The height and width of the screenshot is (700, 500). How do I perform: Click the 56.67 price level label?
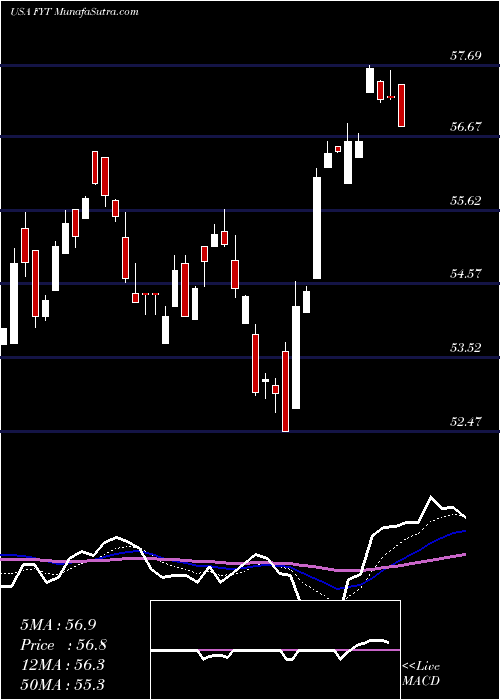pyautogui.click(x=466, y=127)
